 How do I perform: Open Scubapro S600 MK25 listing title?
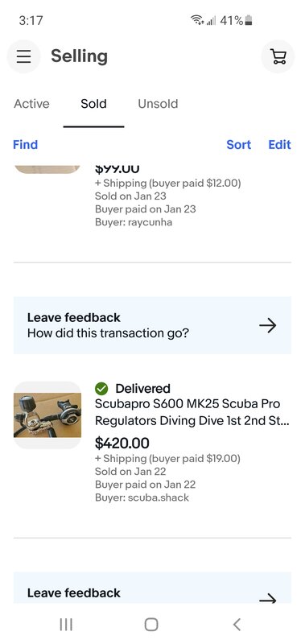[192, 412]
